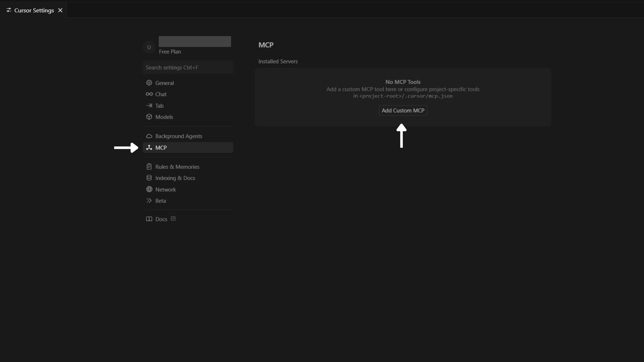This screenshot has height=362, width=644.
Task: Open Beta settings via double-chevron icon
Action: (x=149, y=201)
